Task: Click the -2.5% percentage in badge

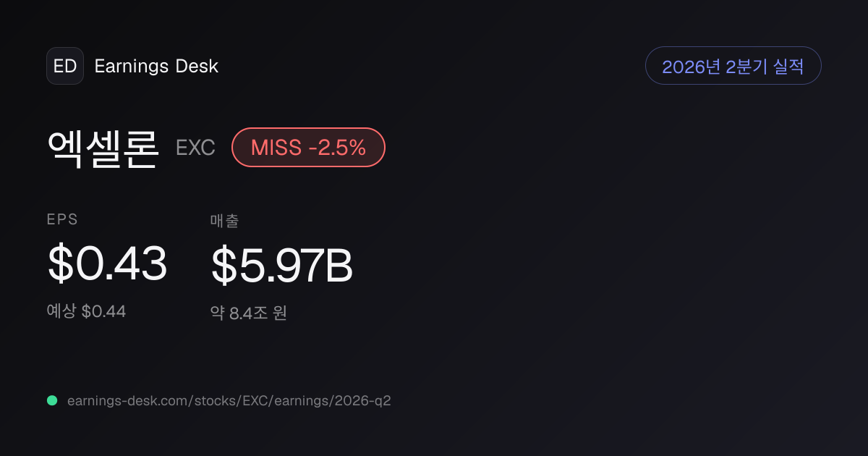Action: tap(337, 148)
